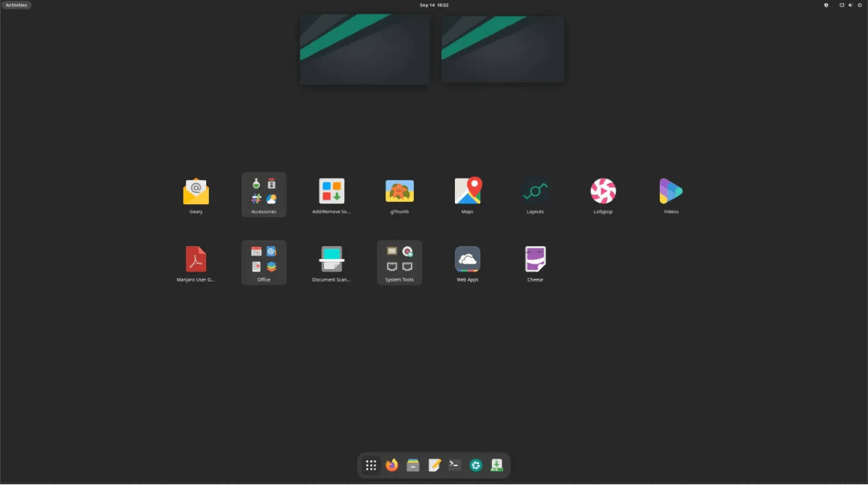868x485 pixels.
Task: Open the System Tools folder group
Action: point(399,259)
